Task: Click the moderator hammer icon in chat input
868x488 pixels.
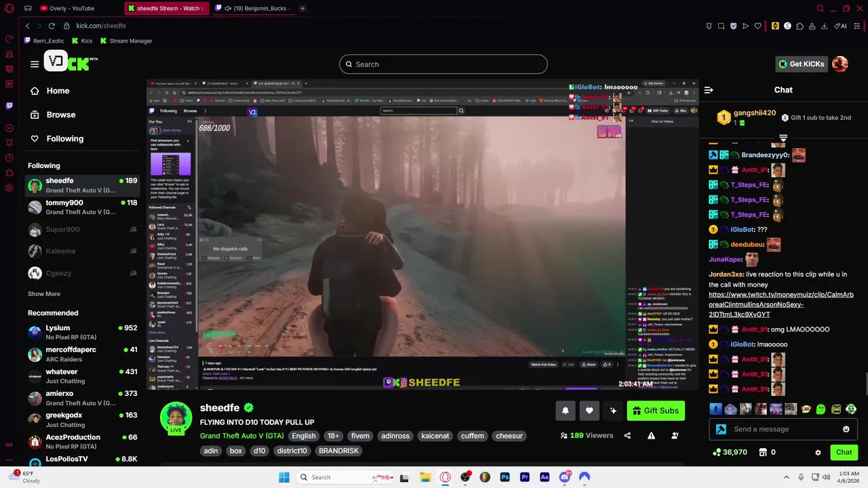Action: tap(721, 429)
